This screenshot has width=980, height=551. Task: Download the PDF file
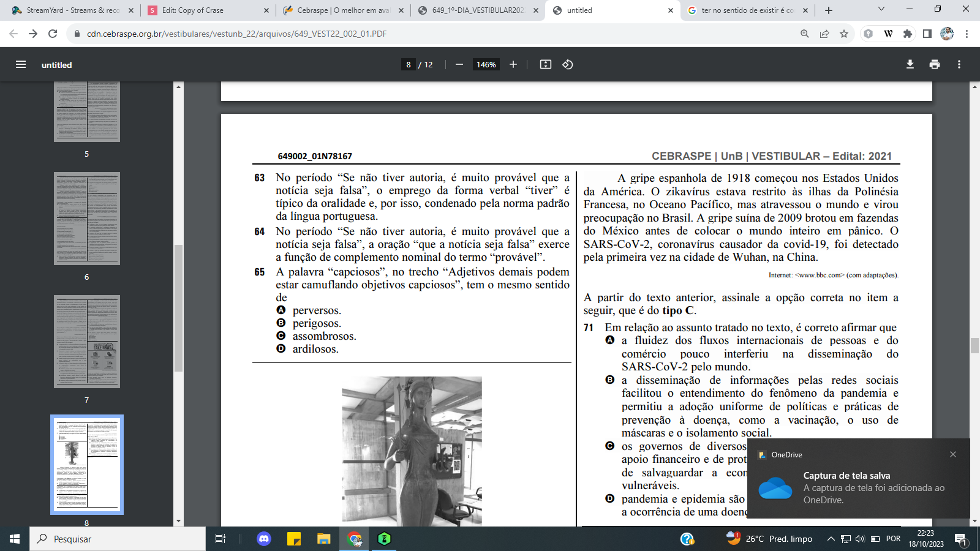coord(910,64)
